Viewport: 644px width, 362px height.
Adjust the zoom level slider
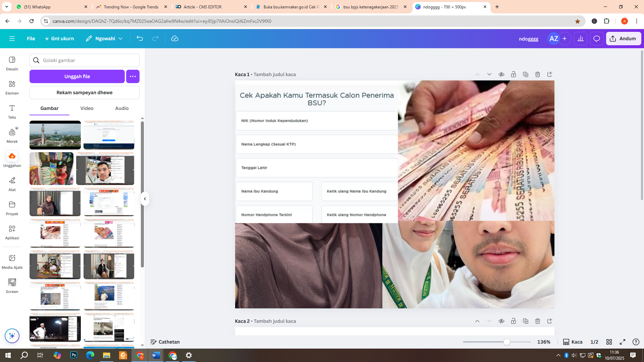506,342
